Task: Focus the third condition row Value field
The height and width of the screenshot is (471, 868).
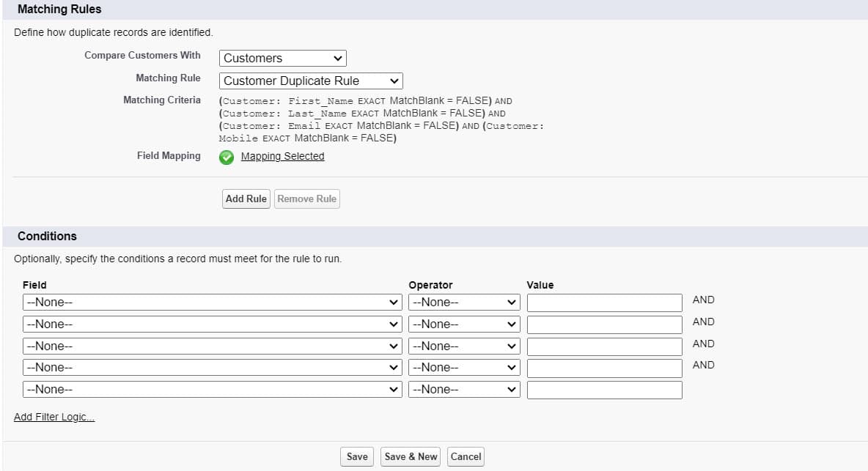Action: (605, 346)
